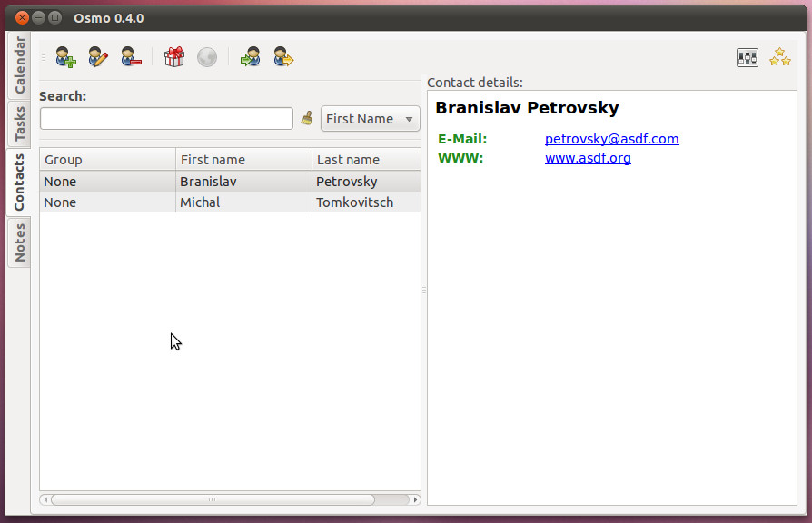Open the www.asdf.org website link
The width and height of the screenshot is (812, 523).
pos(588,158)
